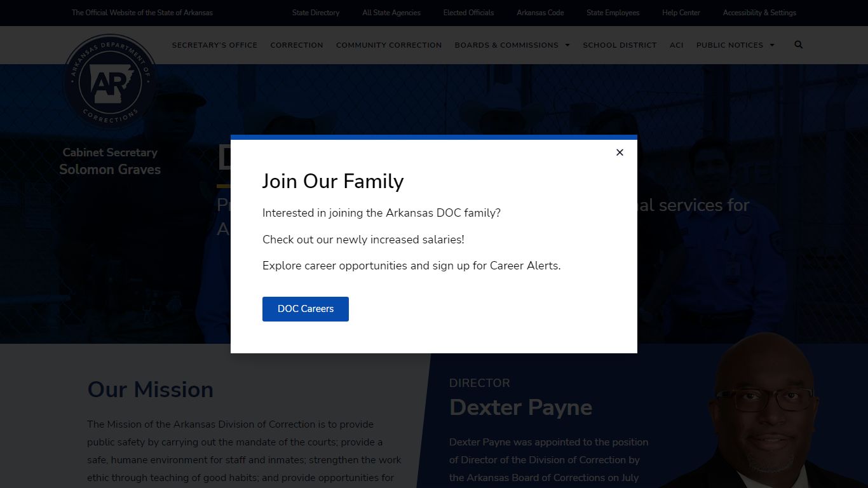
Task: Open the Secretary's Office menu
Action: pyautogui.click(x=215, y=45)
